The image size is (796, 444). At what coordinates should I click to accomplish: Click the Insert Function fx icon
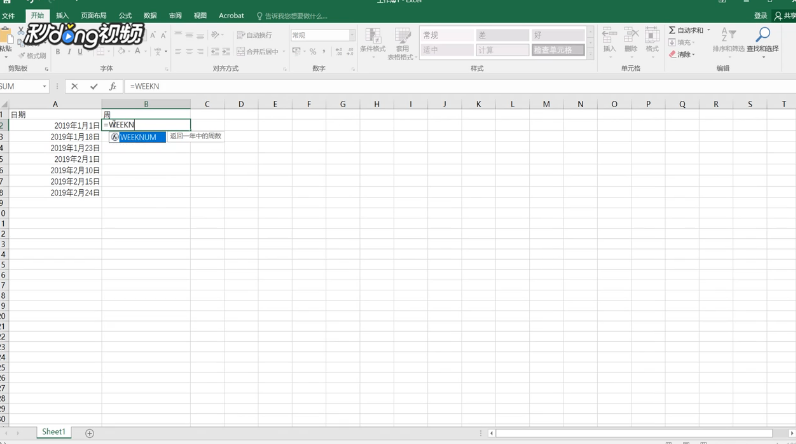click(113, 86)
